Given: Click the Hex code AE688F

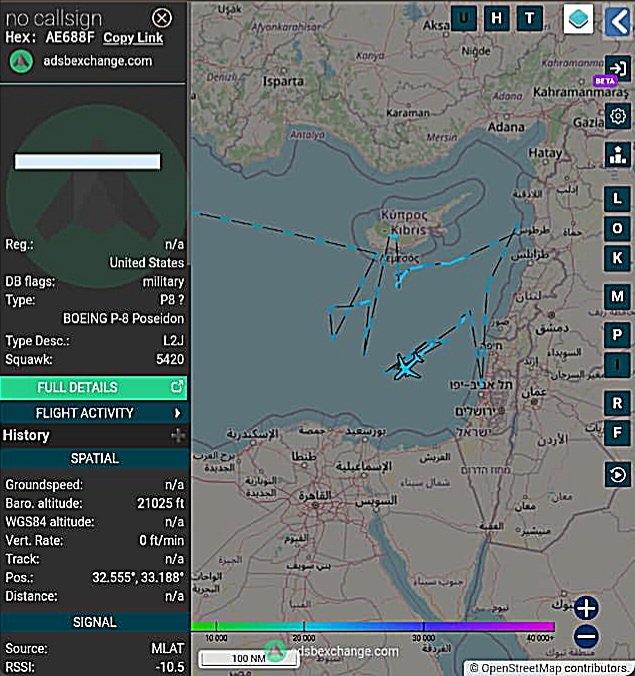Looking at the screenshot, I should (70, 38).
